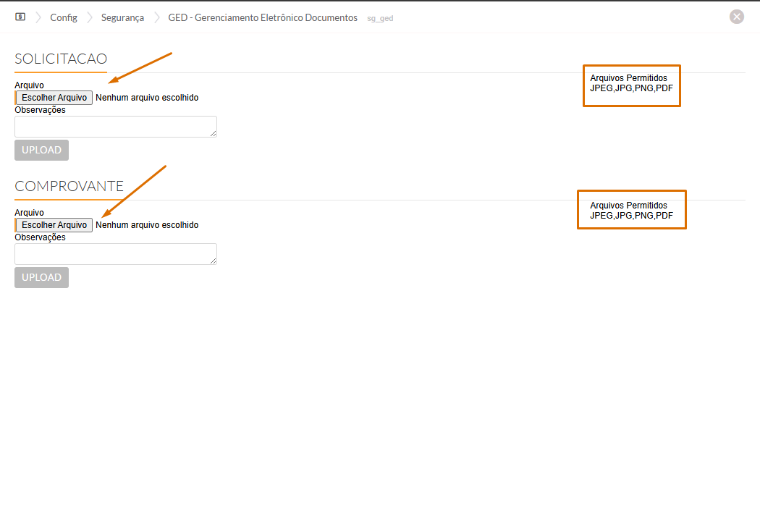760x532 pixels.
Task: Choose a file under COMPROVANTE
Action: click(x=54, y=225)
